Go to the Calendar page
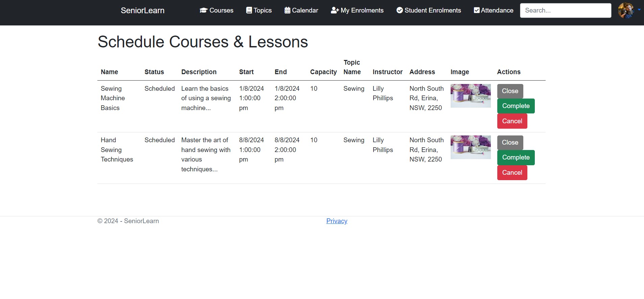This screenshot has width=644, height=299. point(305,10)
